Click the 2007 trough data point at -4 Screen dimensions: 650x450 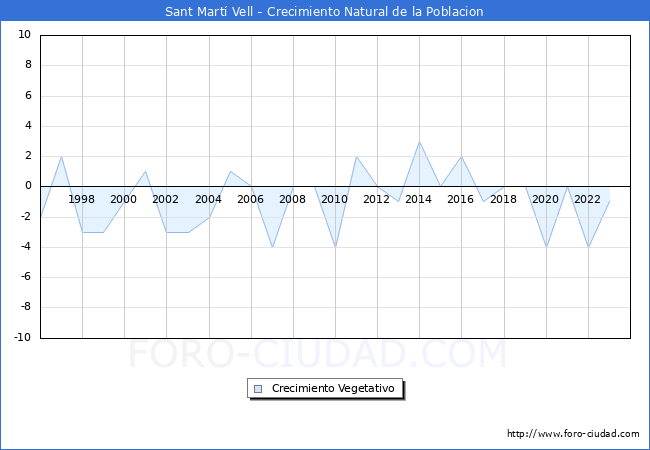pos(272,247)
